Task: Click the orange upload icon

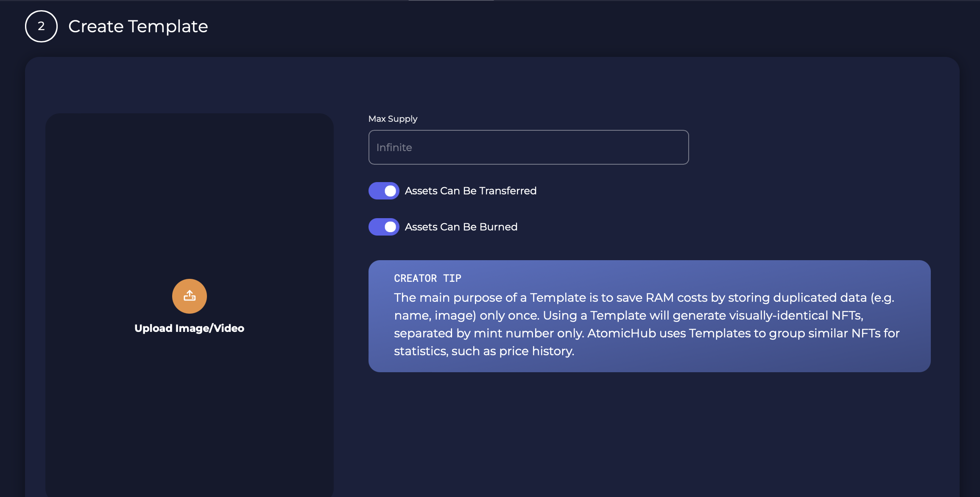Action: (x=190, y=296)
